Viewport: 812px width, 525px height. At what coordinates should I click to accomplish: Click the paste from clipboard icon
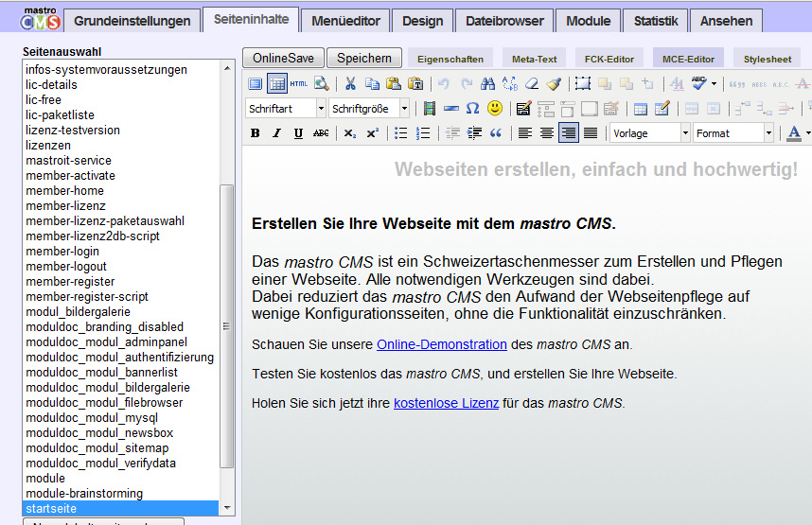[394, 84]
